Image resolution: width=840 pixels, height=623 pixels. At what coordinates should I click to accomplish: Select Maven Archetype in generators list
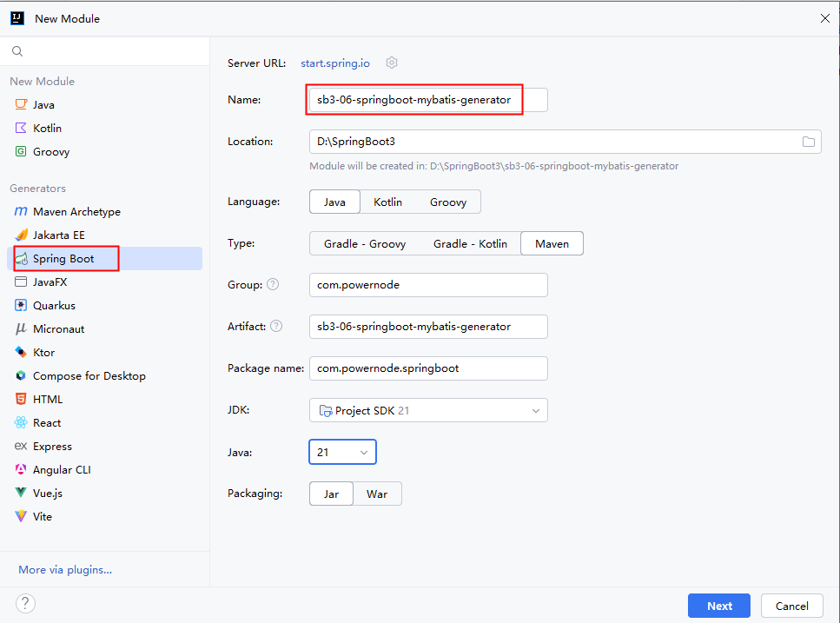(x=76, y=212)
